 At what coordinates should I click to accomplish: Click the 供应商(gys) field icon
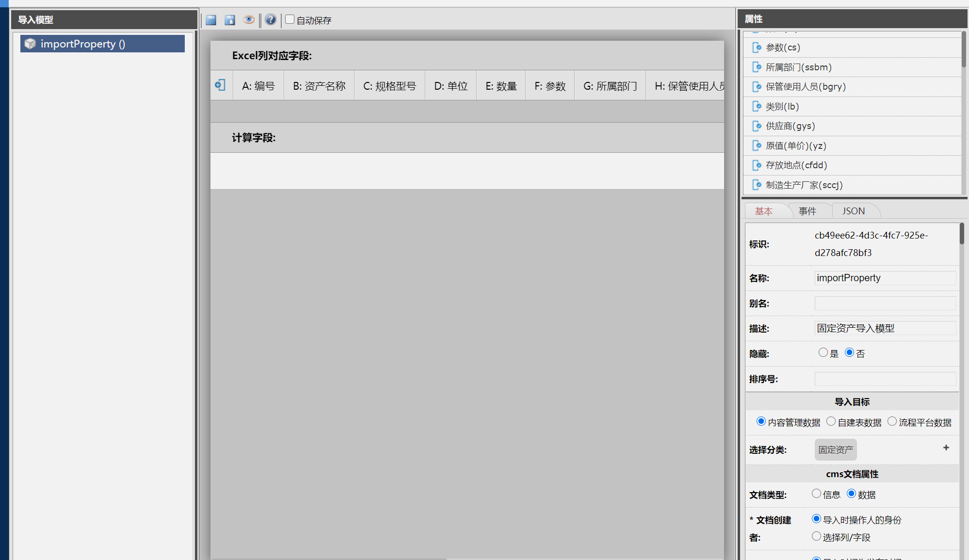tap(757, 126)
